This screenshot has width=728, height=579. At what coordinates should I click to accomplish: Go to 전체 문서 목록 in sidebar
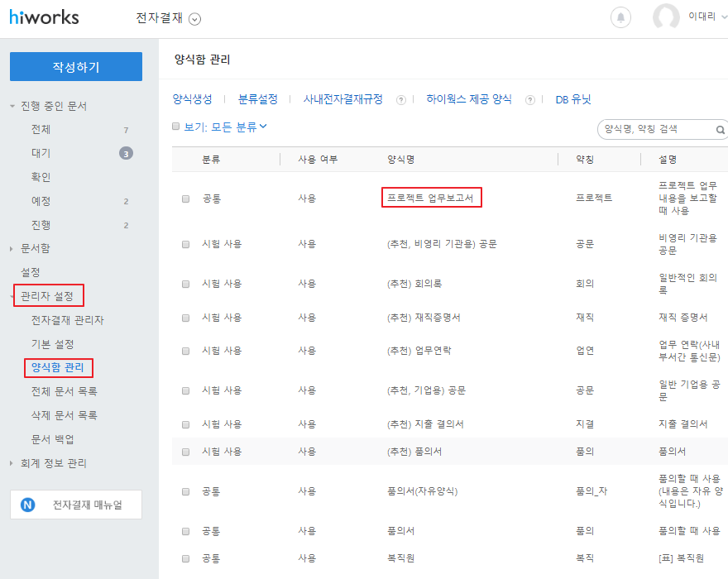64,391
